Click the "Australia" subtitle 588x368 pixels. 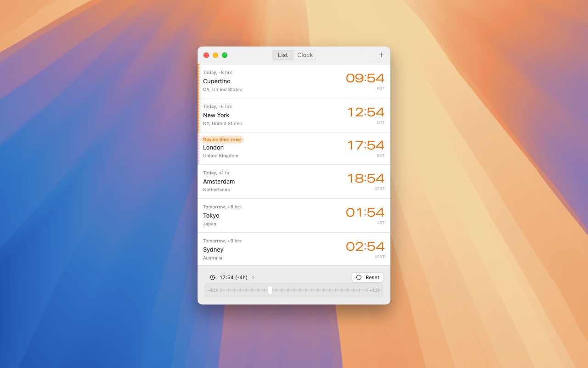(x=213, y=258)
